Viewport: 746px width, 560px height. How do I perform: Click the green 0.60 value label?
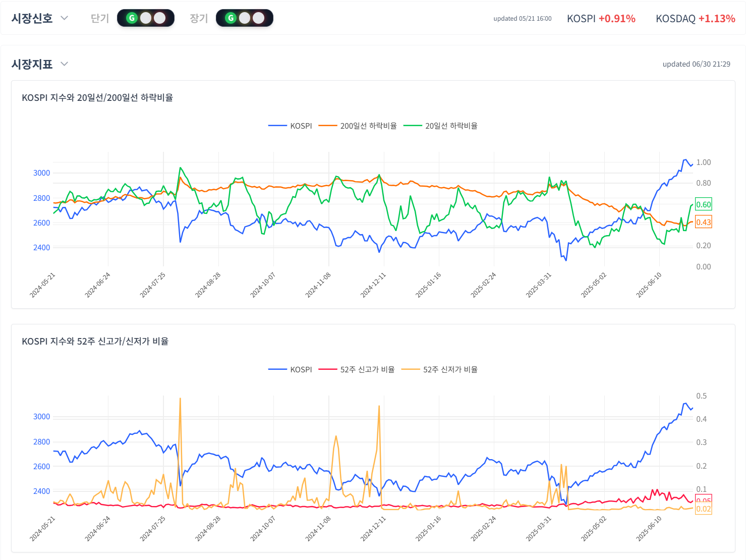pyautogui.click(x=703, y=204)
